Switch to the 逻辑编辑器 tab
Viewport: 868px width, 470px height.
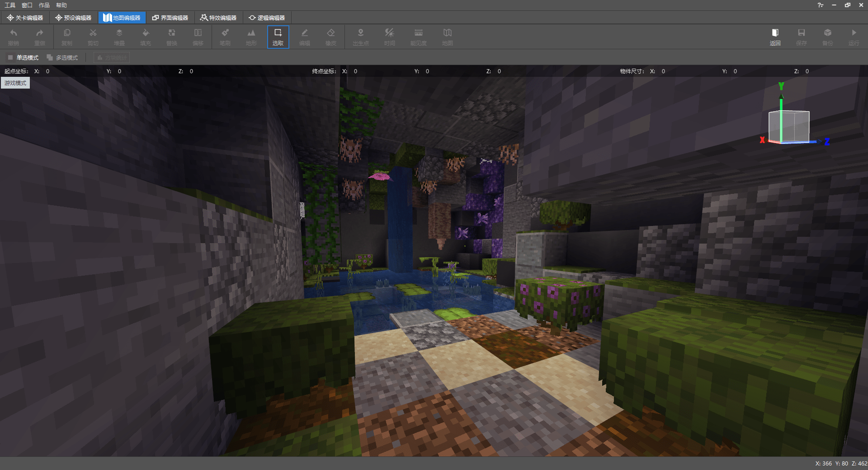267,18
